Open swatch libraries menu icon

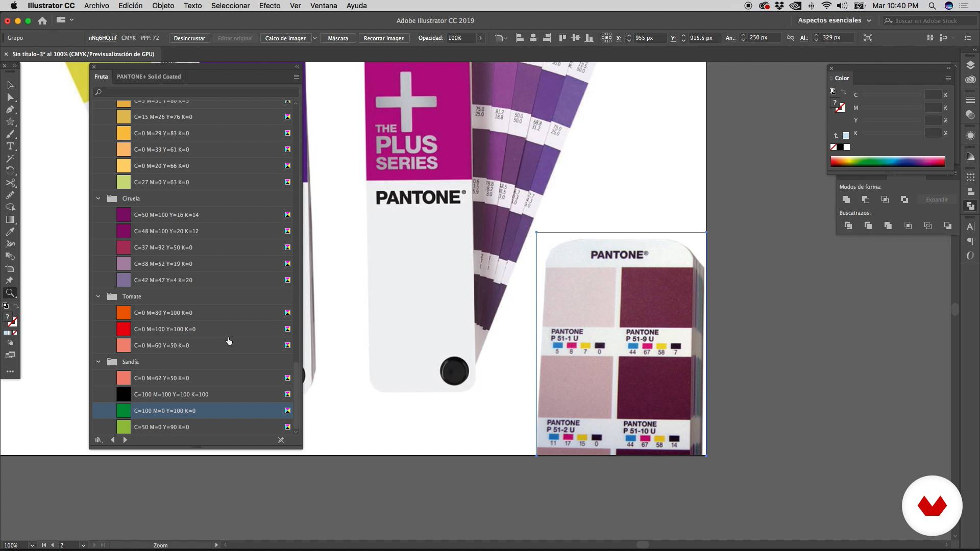[99, 440]
